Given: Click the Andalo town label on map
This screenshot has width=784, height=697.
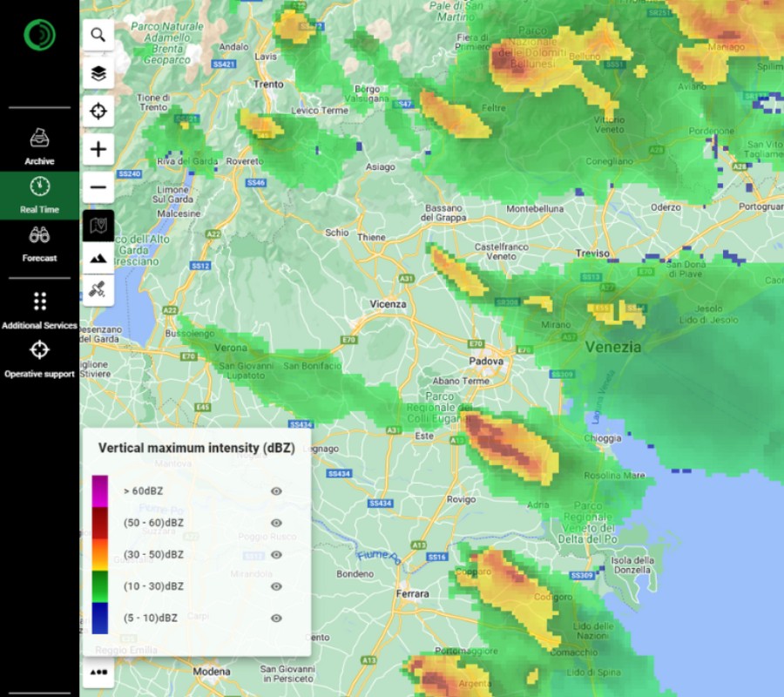Looking at the screenshot, I should (x=233, y=47).
